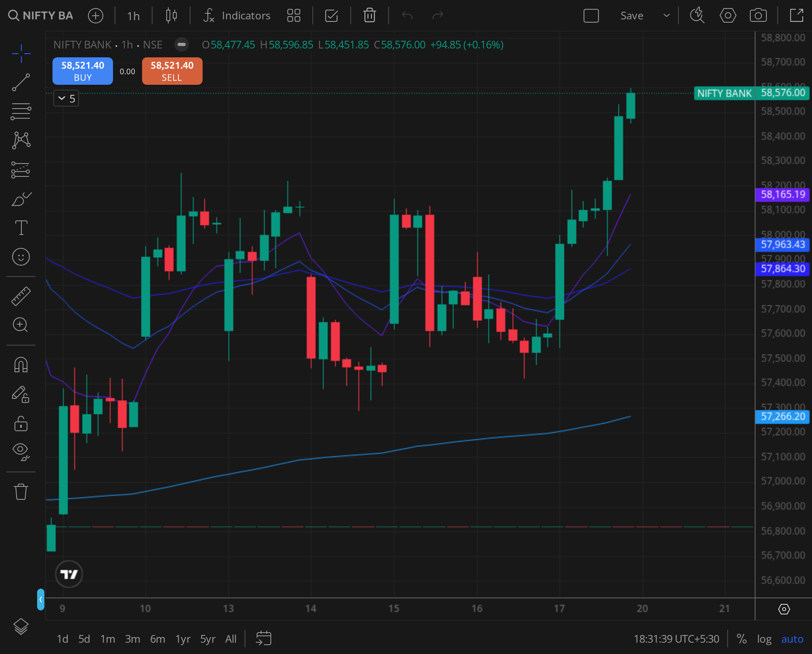812x654 pixels.
Task: Select the 1m time range
Action: (108, 639)
